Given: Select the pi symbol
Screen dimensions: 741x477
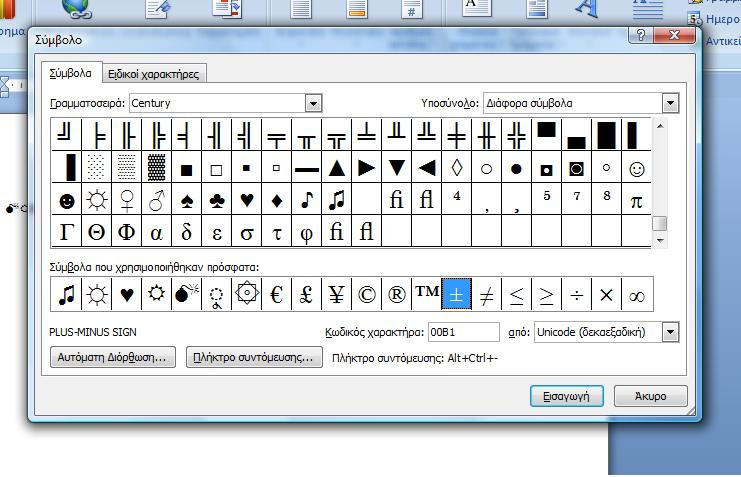Looking at the screenshot, I should [637, 201].
